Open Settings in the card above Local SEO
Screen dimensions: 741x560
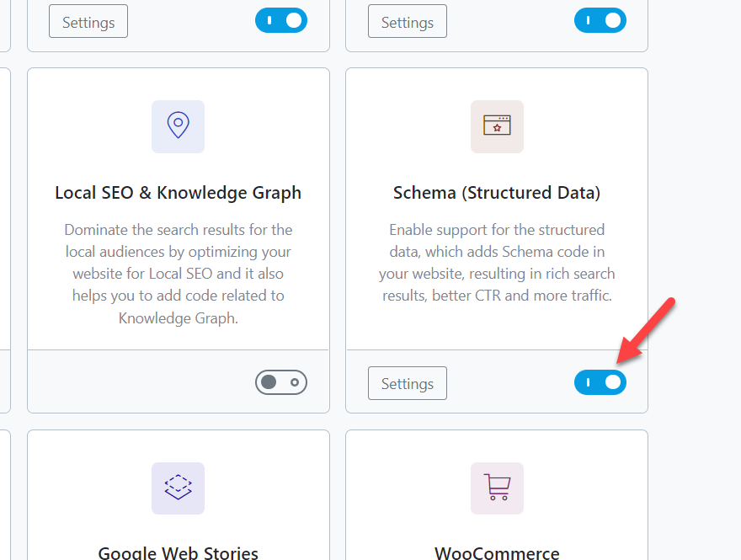(x=88, y=22)
